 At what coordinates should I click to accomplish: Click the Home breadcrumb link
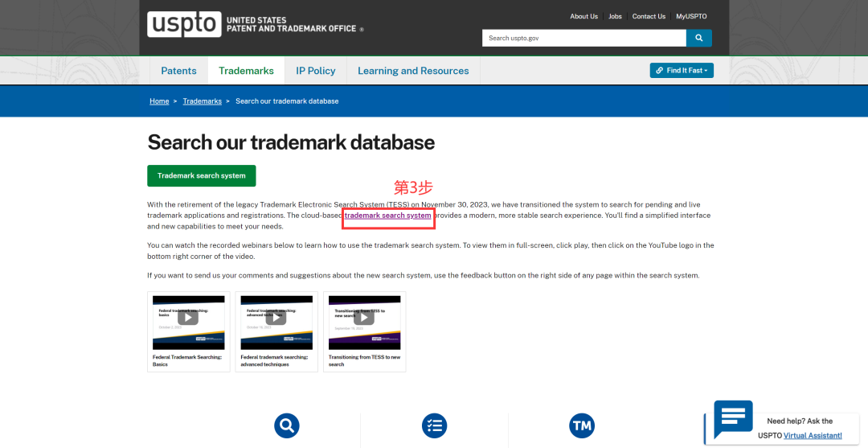coord(159,101)
